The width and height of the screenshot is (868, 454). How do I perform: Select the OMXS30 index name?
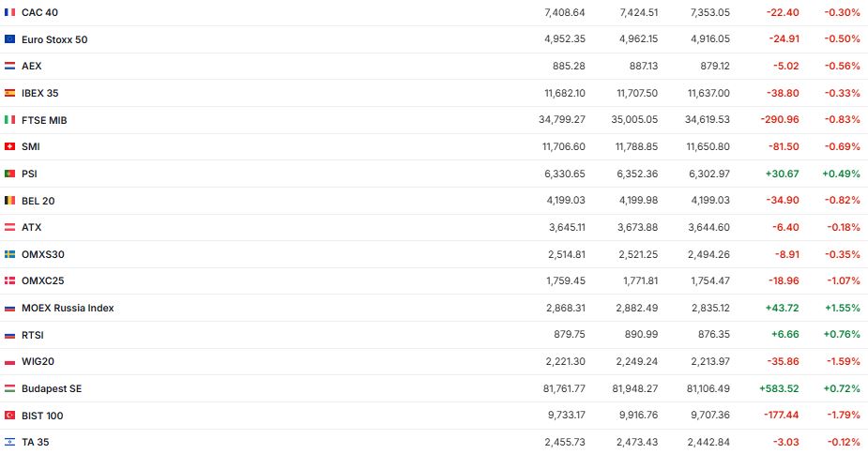click(x=42, y=254)
